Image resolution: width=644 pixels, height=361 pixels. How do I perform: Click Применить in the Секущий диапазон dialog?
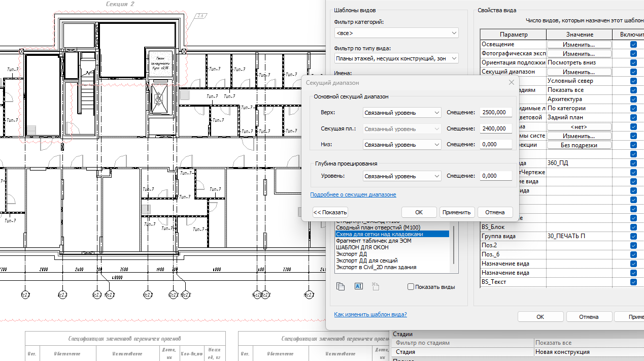pos(457,212)
